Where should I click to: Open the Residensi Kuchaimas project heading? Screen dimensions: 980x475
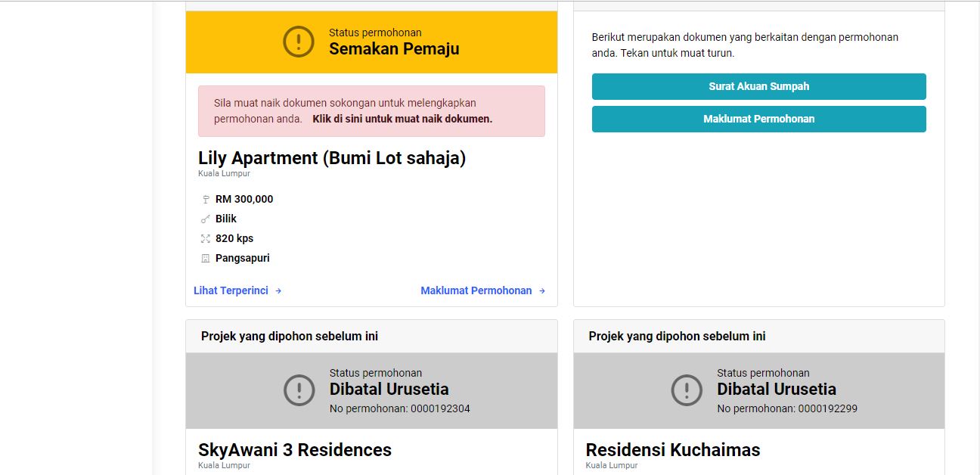click(x=673, y=450)
